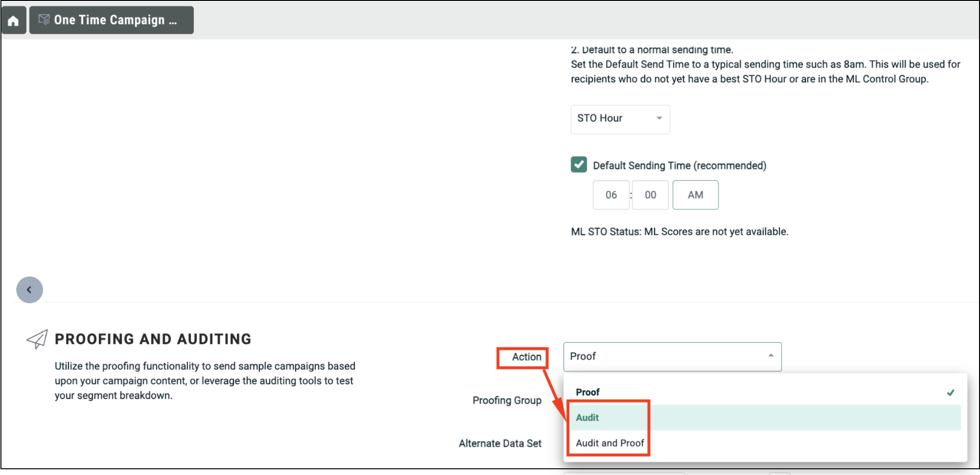The height and width of the screenshot is (475, 980).
Task: Uncheck Default Sending Time checkbox
Action: point(579,165)
